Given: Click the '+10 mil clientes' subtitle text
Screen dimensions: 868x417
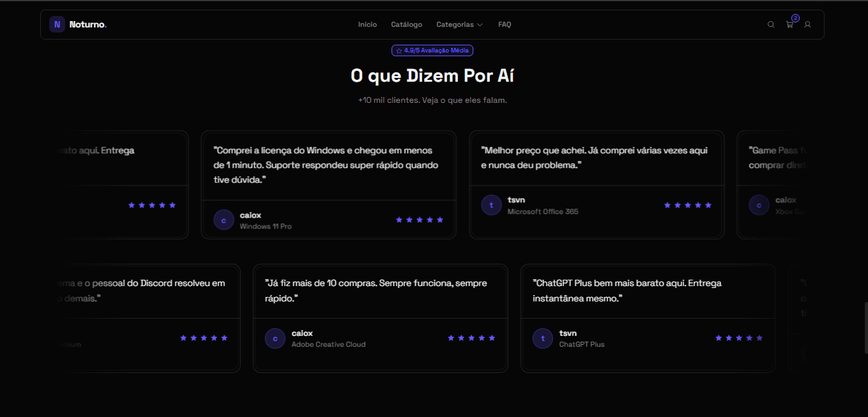Looking at the screenshot, I should point(432,100).
